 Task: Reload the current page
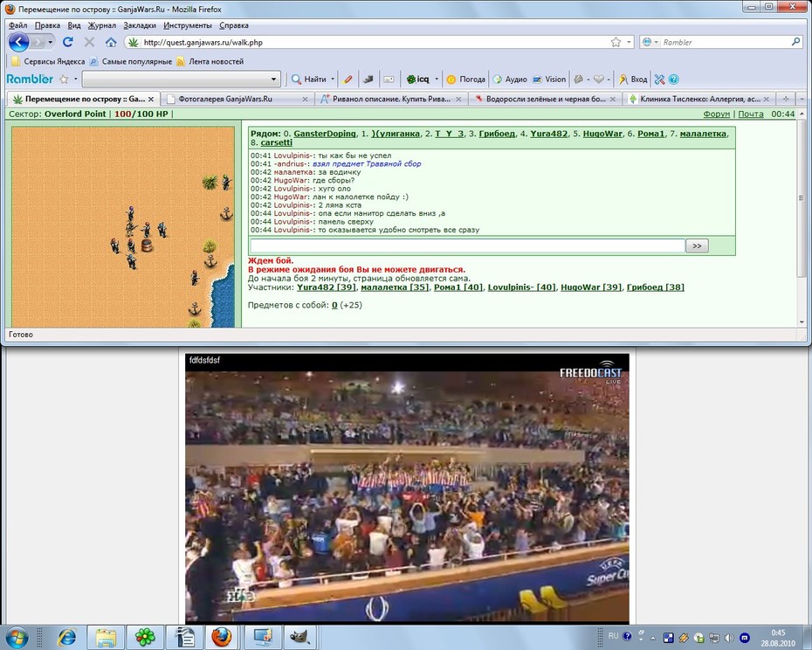pos(68,42)
